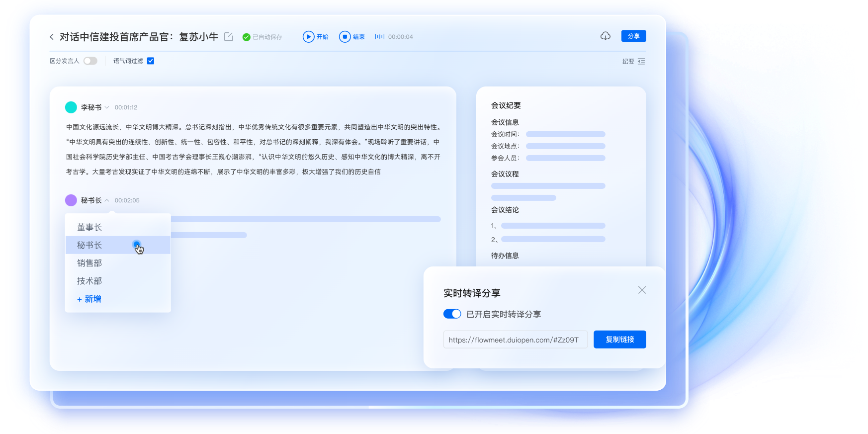Uncheck the 语气词过滤 checkbox
The image size is (868, 434).
[151, 61]
